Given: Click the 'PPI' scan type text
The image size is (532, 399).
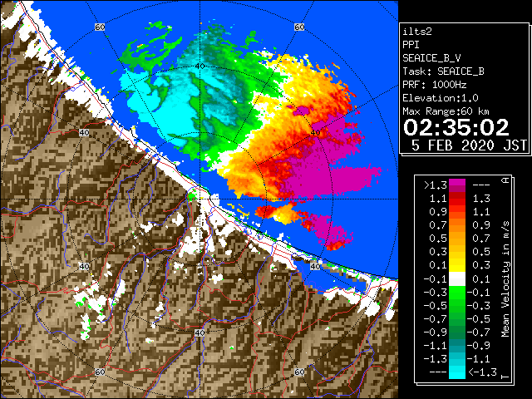Looking at the screenshot, I should [411, 45].
